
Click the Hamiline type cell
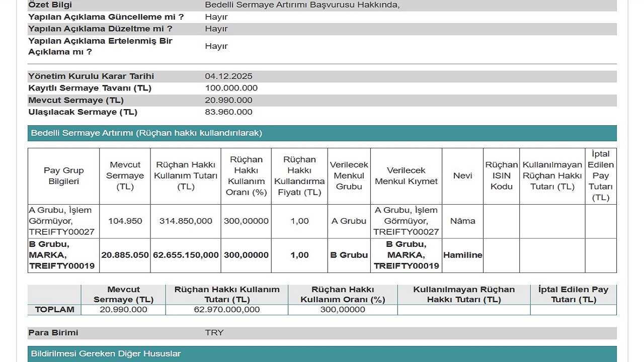point(462,255)
